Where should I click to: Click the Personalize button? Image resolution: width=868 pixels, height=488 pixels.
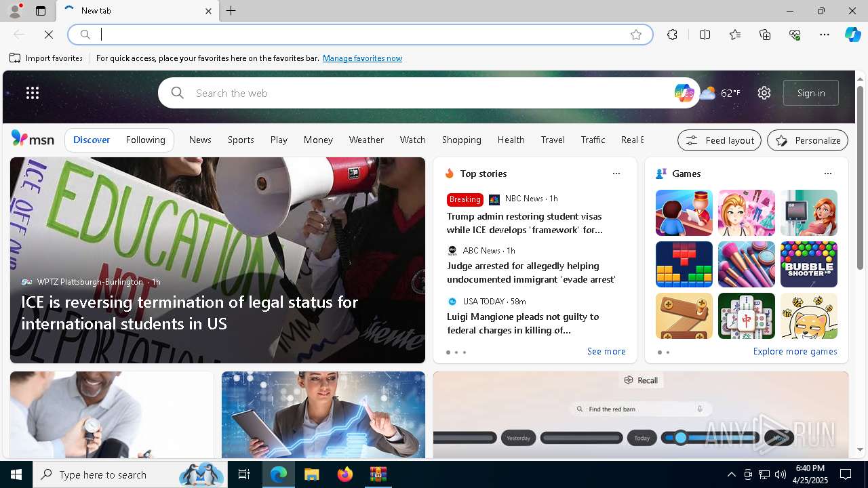click(x=808, y=140)
